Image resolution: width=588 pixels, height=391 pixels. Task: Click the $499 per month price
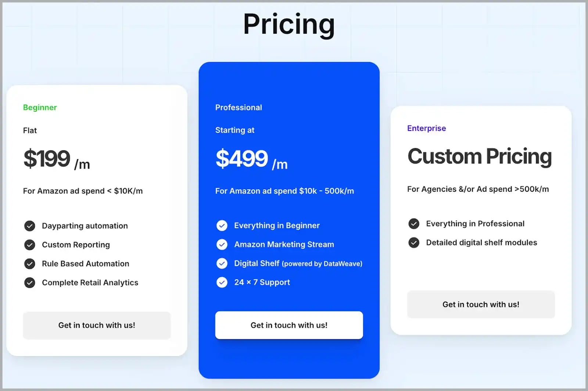242,159
